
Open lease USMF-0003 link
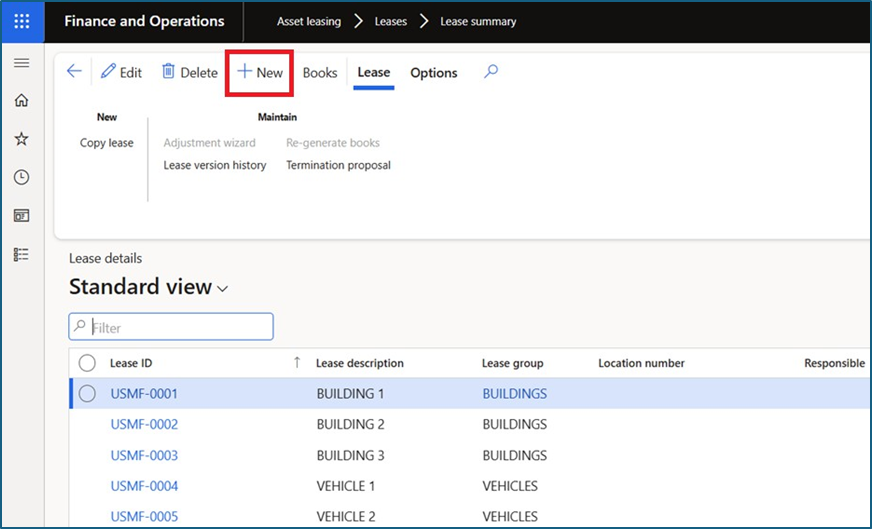[x=144, y=455]
